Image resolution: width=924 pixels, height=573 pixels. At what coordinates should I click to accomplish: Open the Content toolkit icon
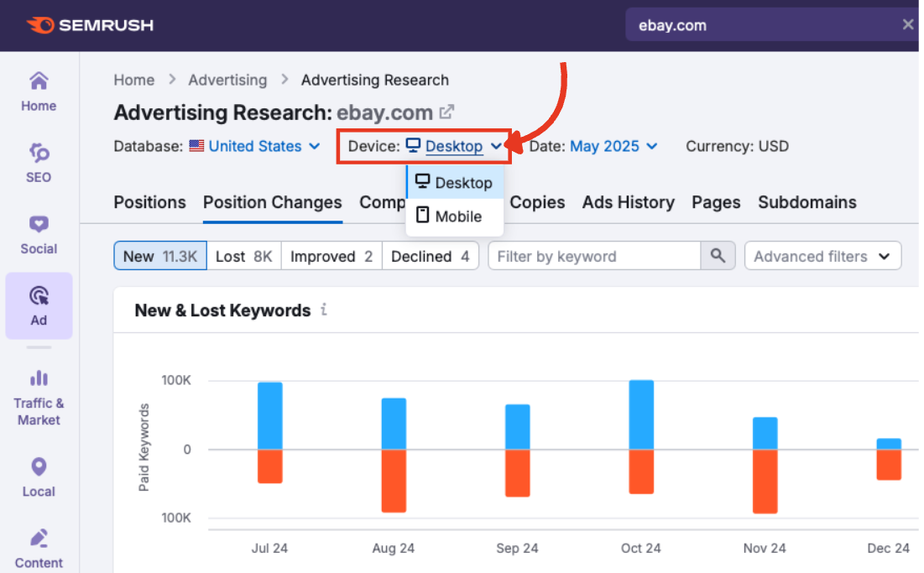pyautogui.click(x=39, y=548)
